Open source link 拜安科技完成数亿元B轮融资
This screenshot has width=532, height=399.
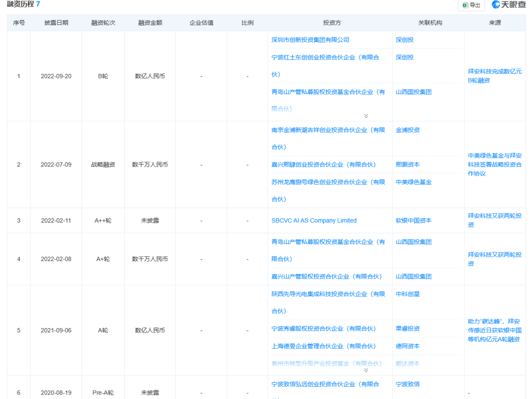(x=495, y=76)
